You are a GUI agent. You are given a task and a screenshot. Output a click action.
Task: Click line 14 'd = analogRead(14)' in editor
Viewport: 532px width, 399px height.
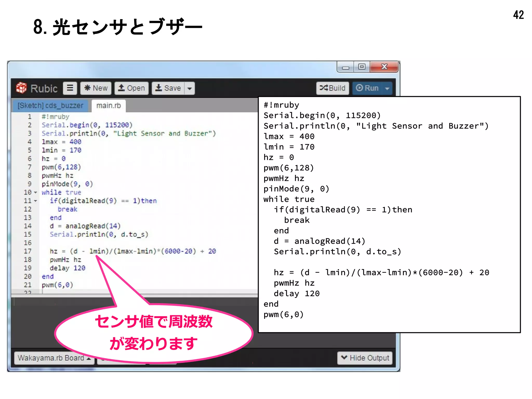[x=85, y=226]
